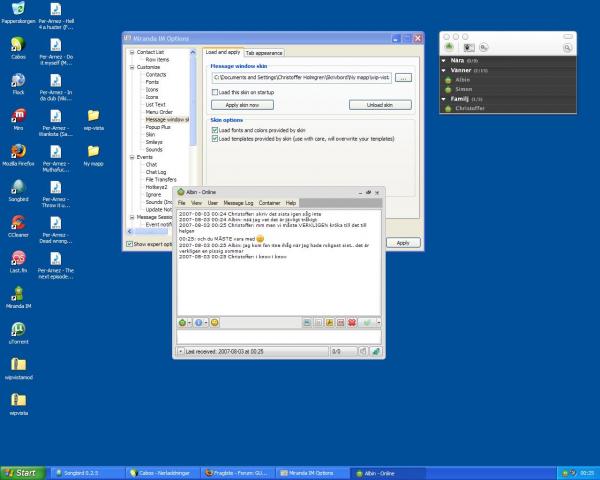Viewport: 600px width, 480px height.
Task: Toggle Show expert options checkbox
Action: [129, 244]
